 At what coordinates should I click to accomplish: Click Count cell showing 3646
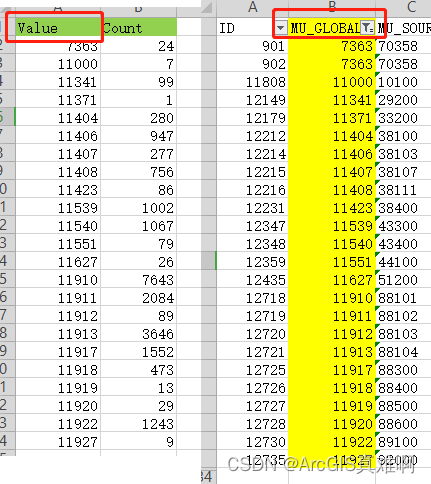(139, 334)
